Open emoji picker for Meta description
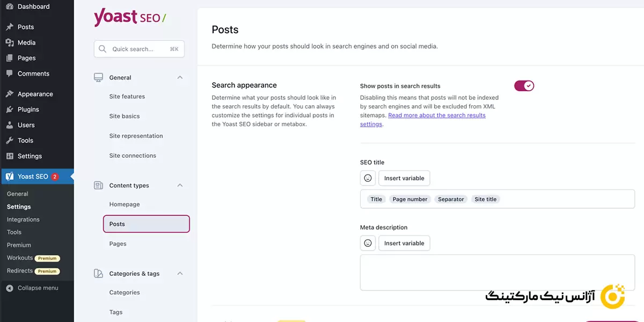The image size is (644, 322). [x=368, y=243]
